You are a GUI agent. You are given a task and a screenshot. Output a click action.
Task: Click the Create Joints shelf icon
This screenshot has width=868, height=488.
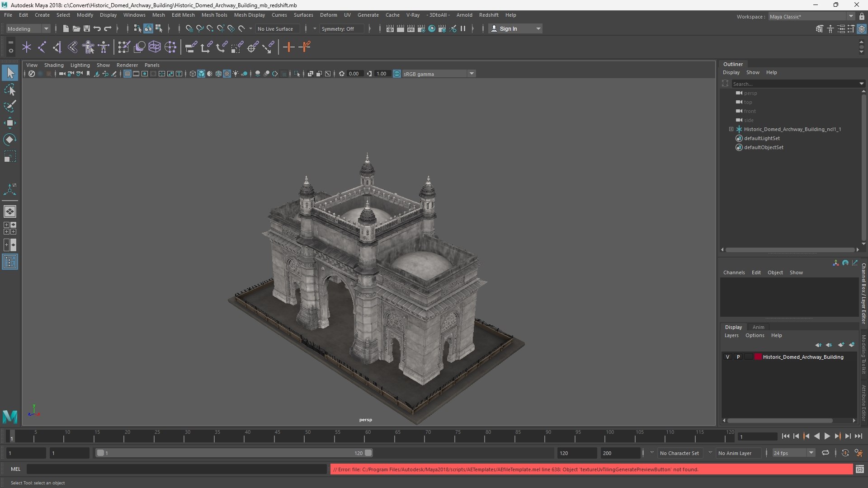[42, 47]
